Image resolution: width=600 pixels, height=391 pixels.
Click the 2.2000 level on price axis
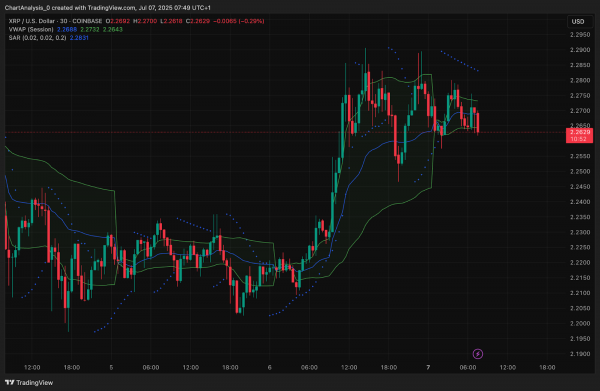580,323
